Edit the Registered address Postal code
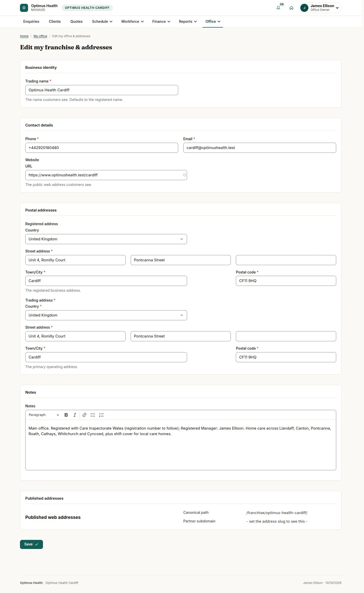Image resolution: width=364 pixels, height=593 pixels. click(x=286, y=281)
